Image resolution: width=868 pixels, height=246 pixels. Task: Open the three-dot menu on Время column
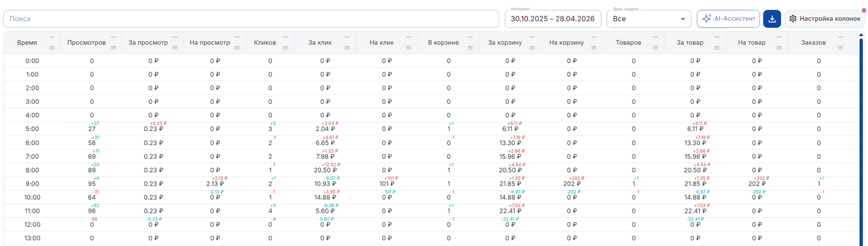(52, 37)
